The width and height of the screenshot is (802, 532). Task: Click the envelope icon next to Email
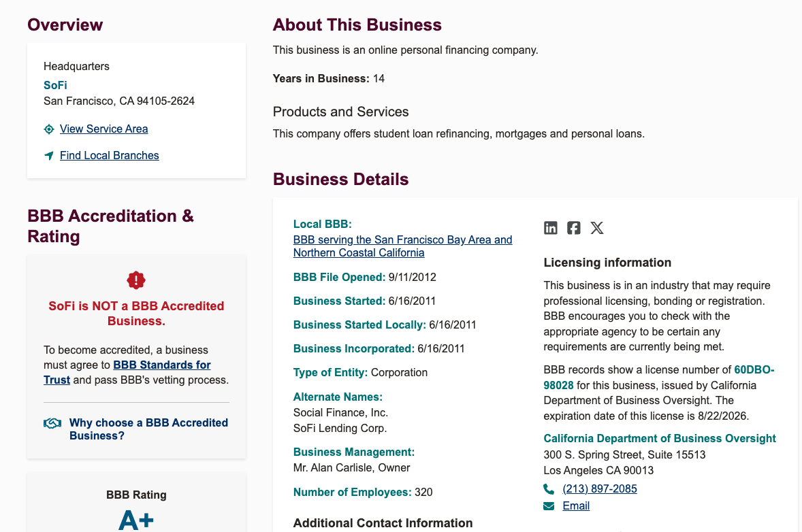[549, 505]
